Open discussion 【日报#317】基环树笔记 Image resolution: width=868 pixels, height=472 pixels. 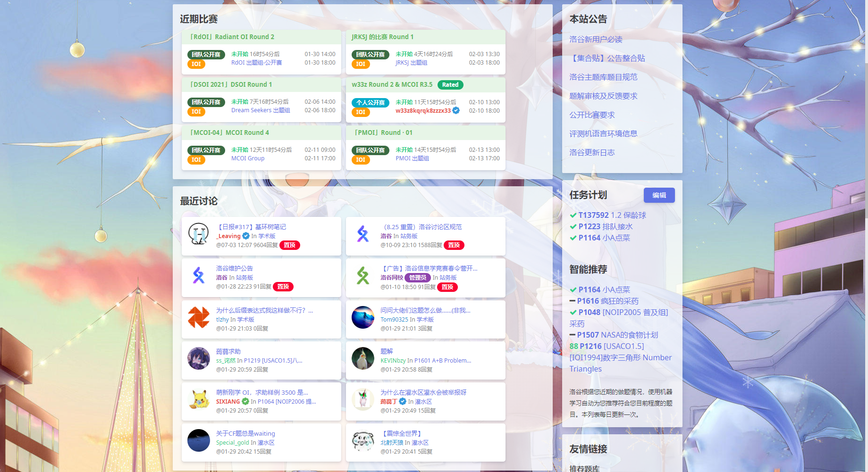pyautogui.click(x=251, y=227)
